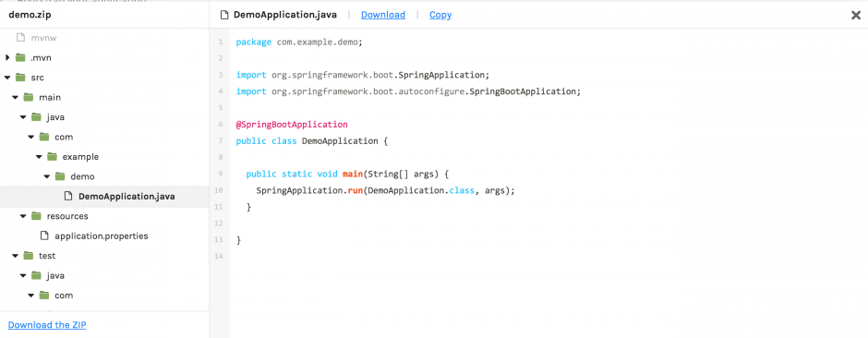This screenshot has width=868, height=338.
Task: Collapse the src folder arrow
Action: pos(7,78)
